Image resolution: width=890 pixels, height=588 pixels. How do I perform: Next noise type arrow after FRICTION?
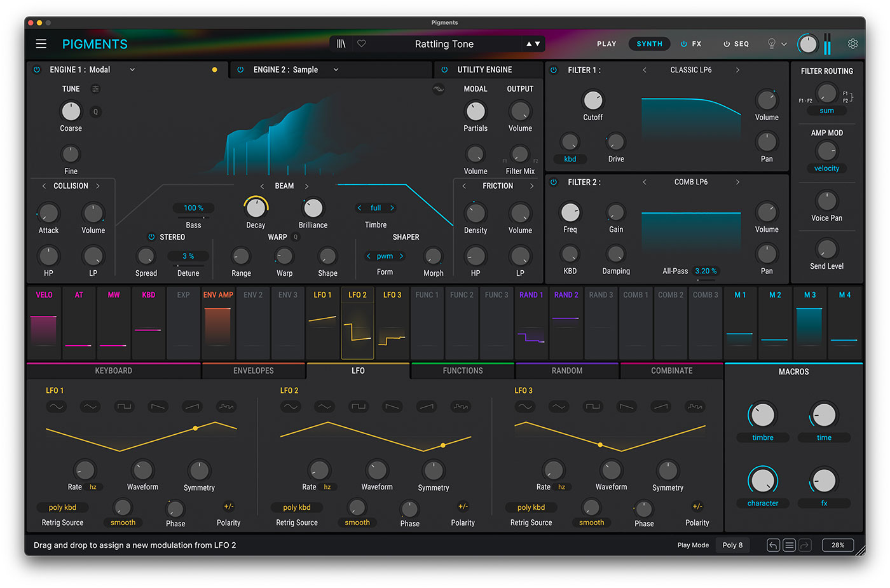pyautogui.click(x=532, y=186)
